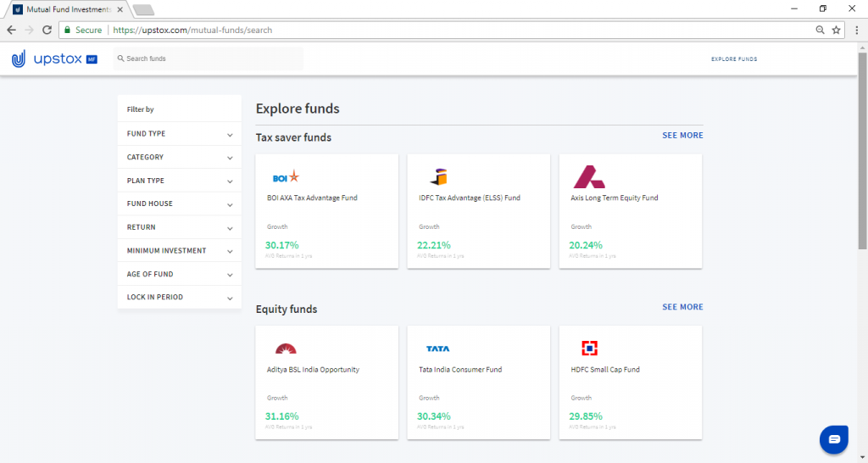
Task: Expand the Minimum Investment filter
Action: click(180, 251)
